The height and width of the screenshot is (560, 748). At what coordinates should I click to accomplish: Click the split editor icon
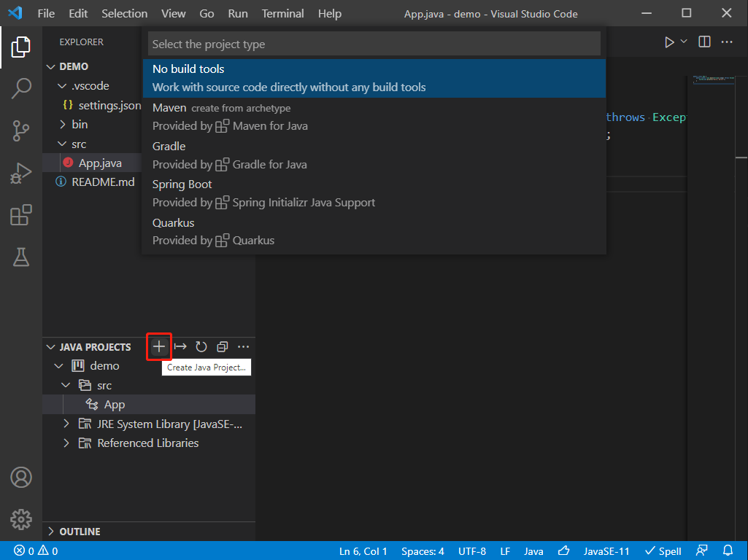(704, 42)
